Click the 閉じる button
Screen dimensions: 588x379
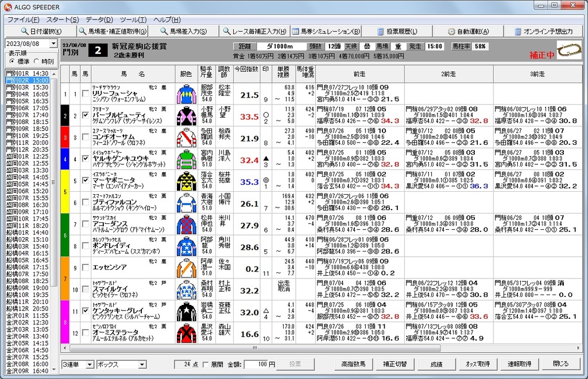560,364
